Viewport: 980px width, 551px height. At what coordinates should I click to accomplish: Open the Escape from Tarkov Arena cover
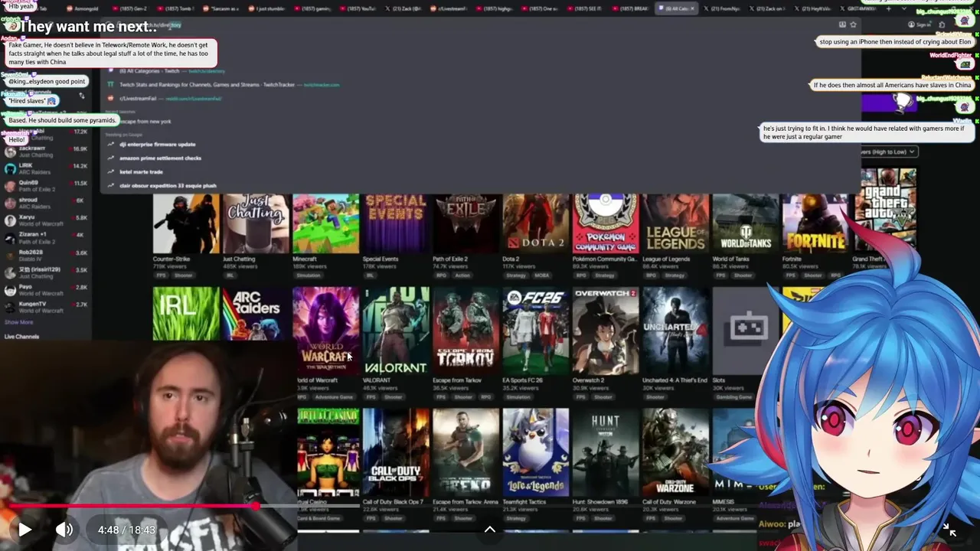465,452
